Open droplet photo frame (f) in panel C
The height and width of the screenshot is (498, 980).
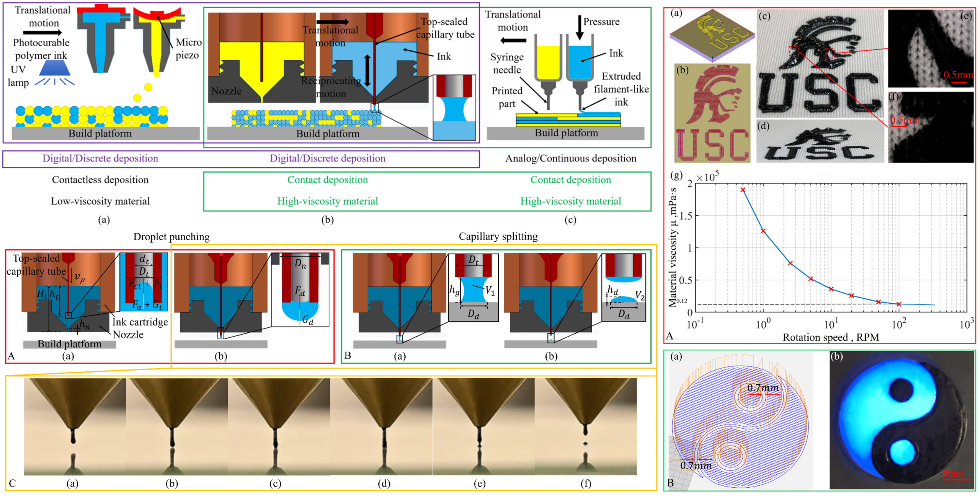click(586, 426)
